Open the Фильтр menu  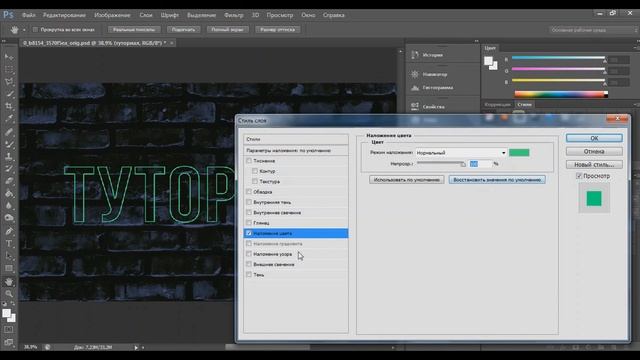pos(234,15)
